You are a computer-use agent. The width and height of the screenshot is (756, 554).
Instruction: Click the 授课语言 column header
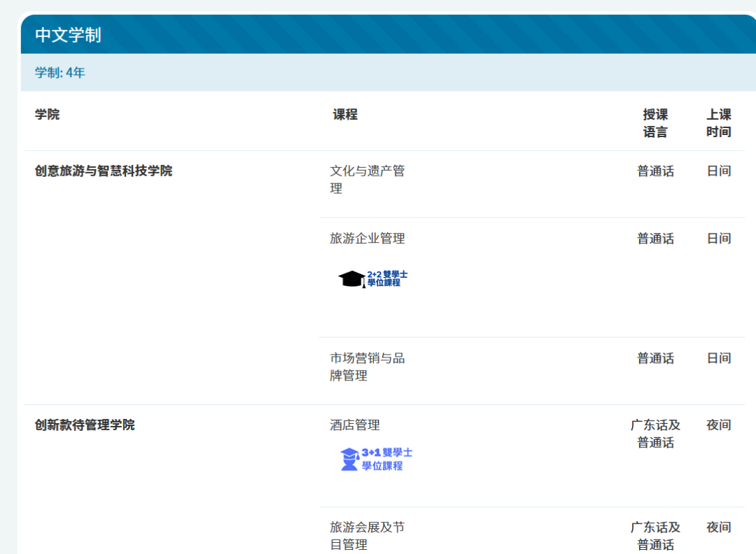point(655,123)
